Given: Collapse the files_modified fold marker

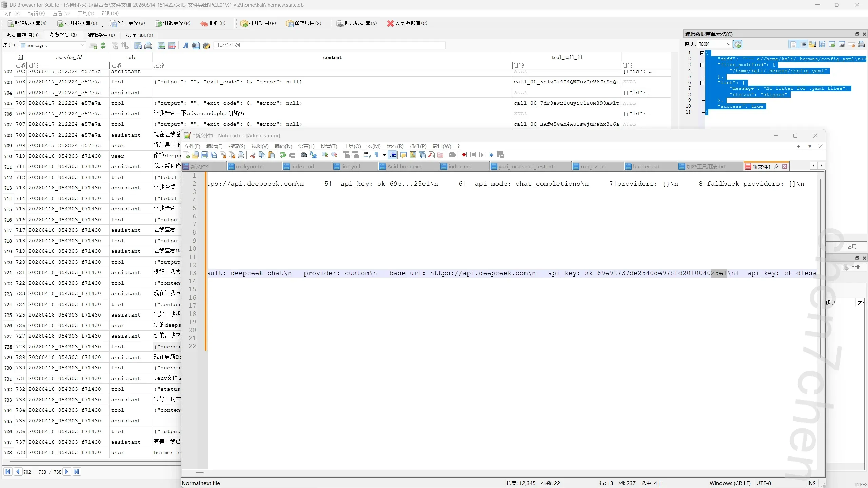Looking at the screenshot, I should coord(702,65).
